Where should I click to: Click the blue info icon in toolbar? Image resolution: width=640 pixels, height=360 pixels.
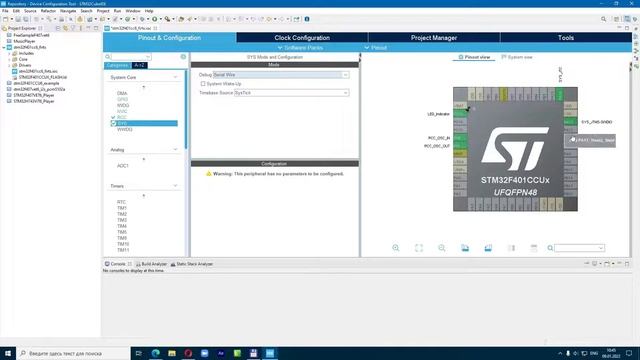[x=307, y=19]
